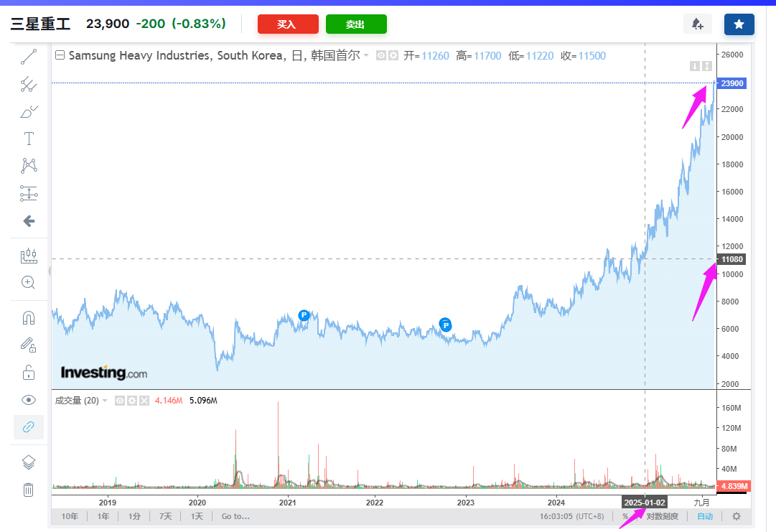Click the link drawings sync icon
This screenshot has height=532, width=776.
[x=29, y=427]
